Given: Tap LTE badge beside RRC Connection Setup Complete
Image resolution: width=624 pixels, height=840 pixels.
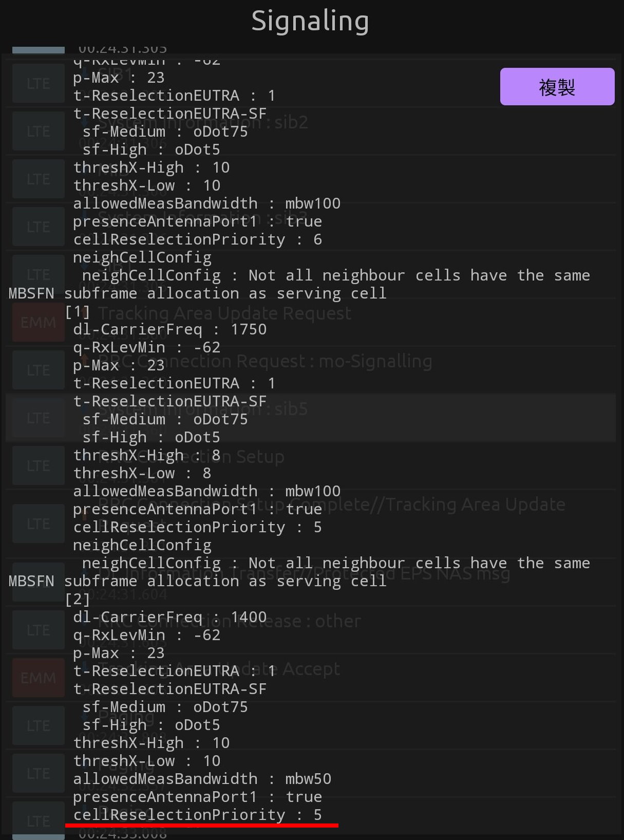Looking at the screenshot, I should click(x=38, y=524).
